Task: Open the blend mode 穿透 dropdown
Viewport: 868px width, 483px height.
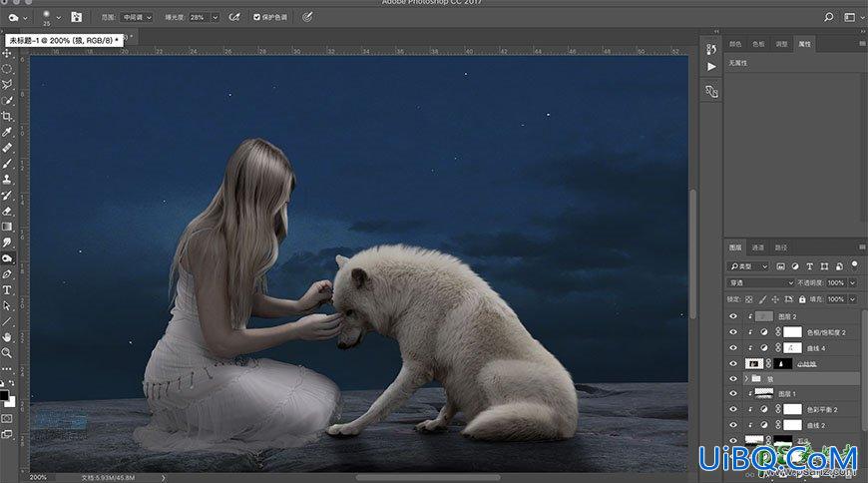Action: click(760, 282)
